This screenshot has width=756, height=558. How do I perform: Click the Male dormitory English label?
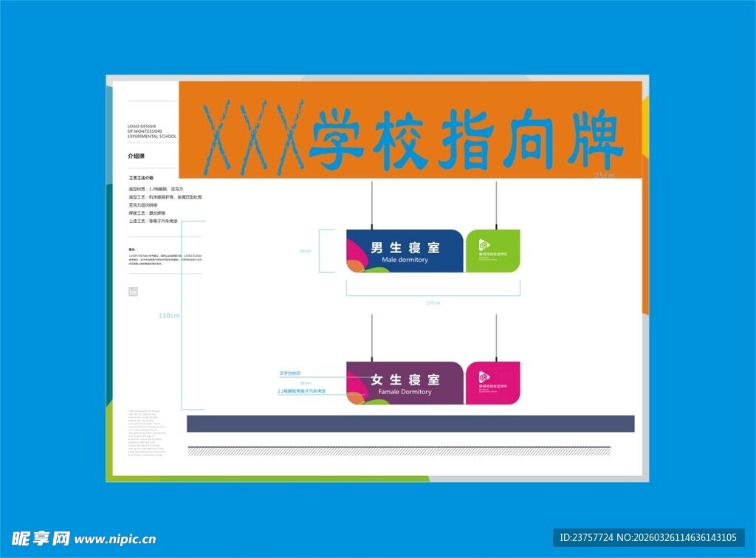pyautogui.click(x=405, y=260)
